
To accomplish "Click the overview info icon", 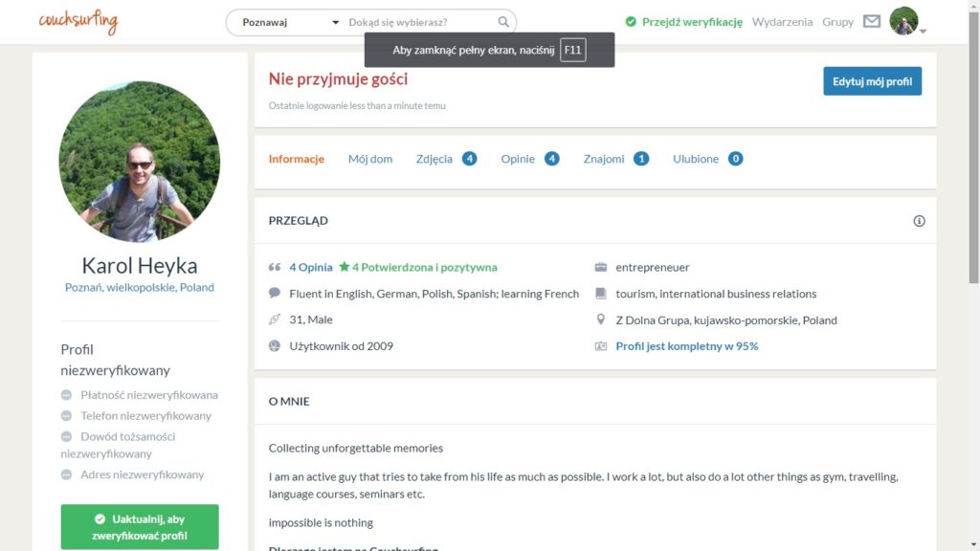I will (919, 221).
